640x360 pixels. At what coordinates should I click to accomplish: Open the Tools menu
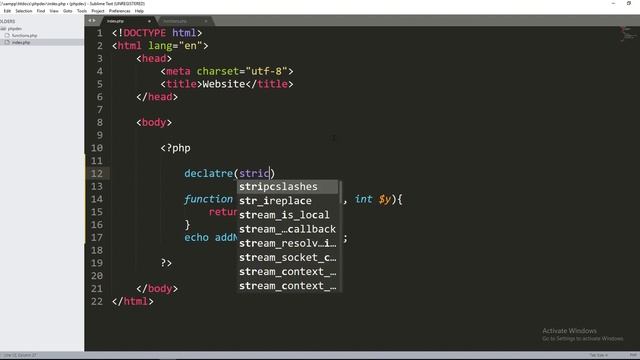(x=82, y=11)
